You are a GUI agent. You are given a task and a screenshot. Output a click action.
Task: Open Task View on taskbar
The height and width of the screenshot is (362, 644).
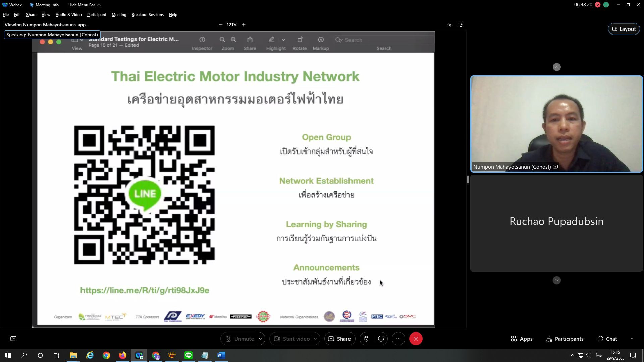pos(56,355)
